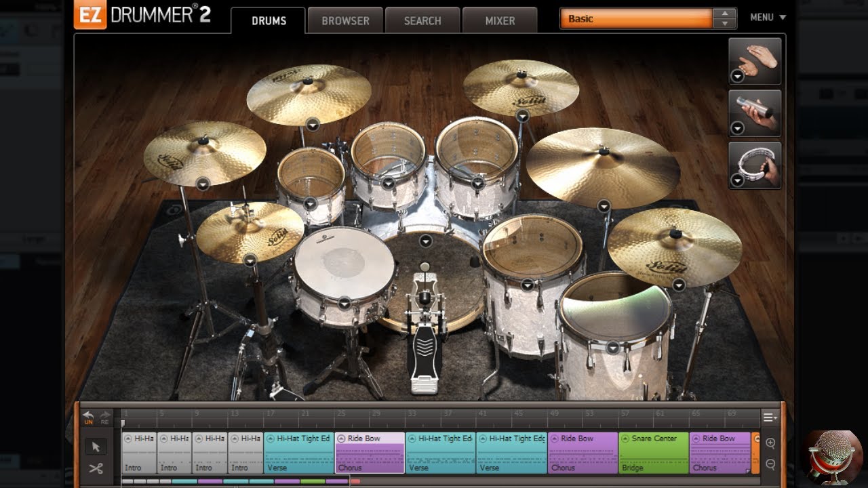Open the far left cymbal properties arrow

[x=203, y=184]
